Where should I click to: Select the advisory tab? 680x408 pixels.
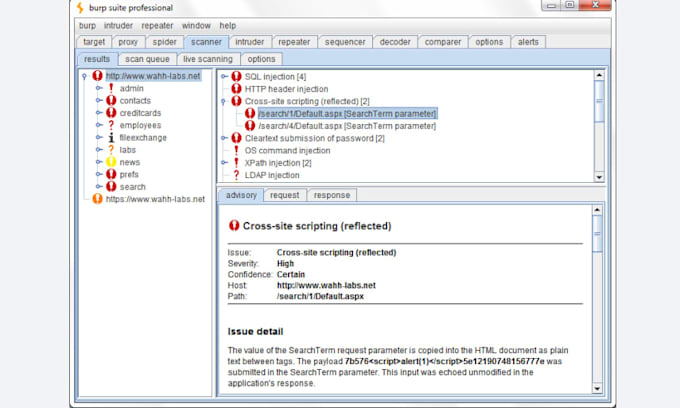tap(241, 195)
